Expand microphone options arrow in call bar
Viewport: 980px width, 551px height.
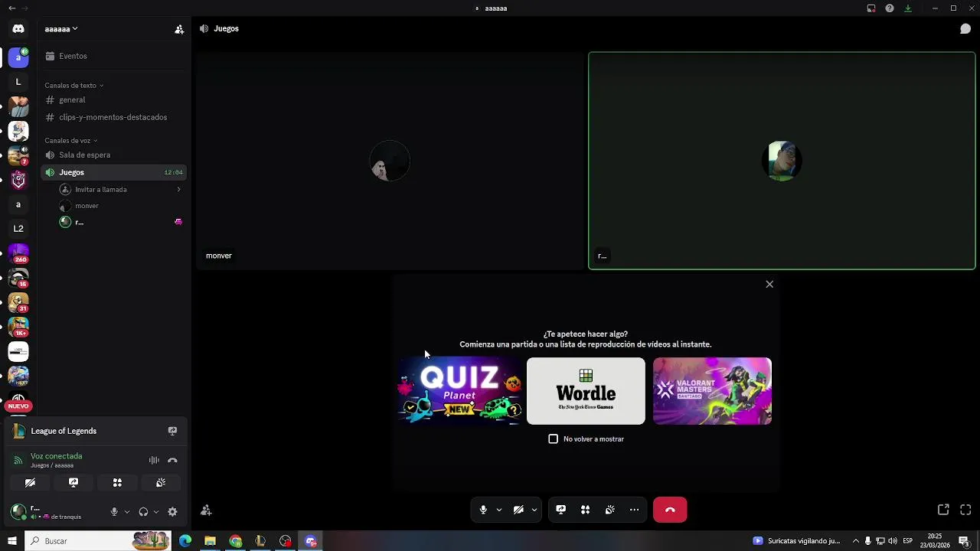click(499, 510)
